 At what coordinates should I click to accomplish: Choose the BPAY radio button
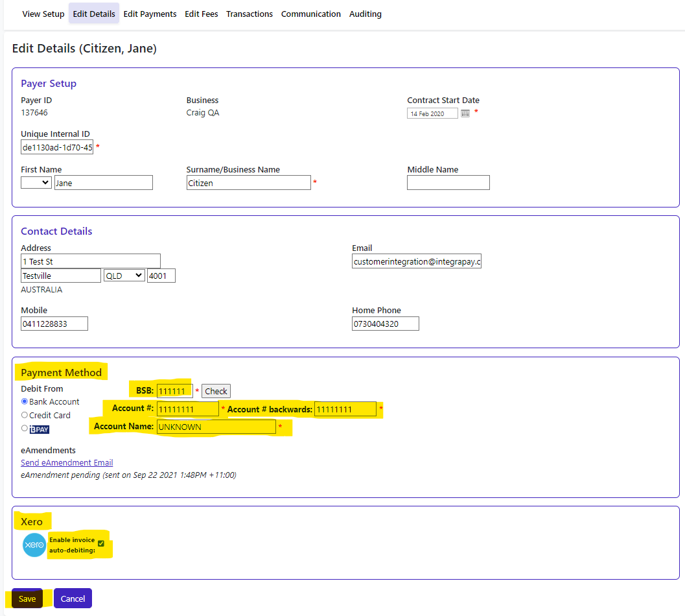click(25, 429)
